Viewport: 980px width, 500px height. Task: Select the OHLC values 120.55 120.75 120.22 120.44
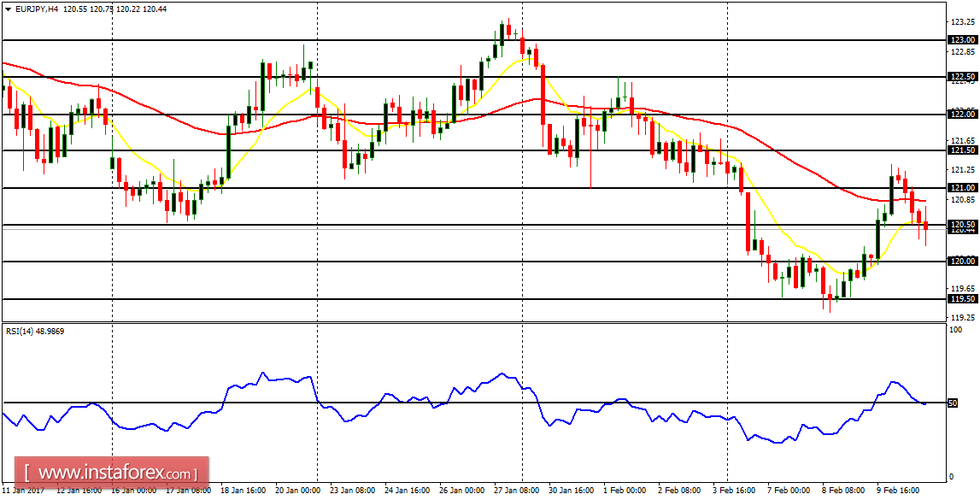coord(114,9)
